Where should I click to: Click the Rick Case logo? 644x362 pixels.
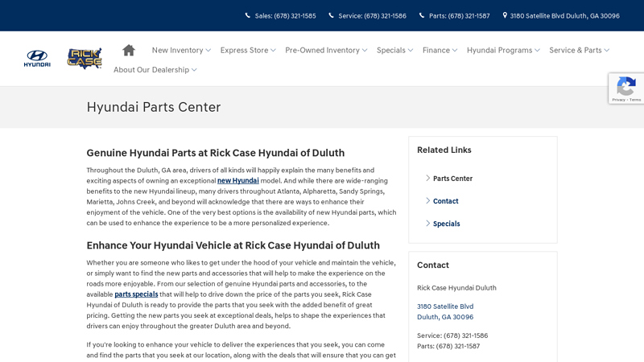(85, 58)
